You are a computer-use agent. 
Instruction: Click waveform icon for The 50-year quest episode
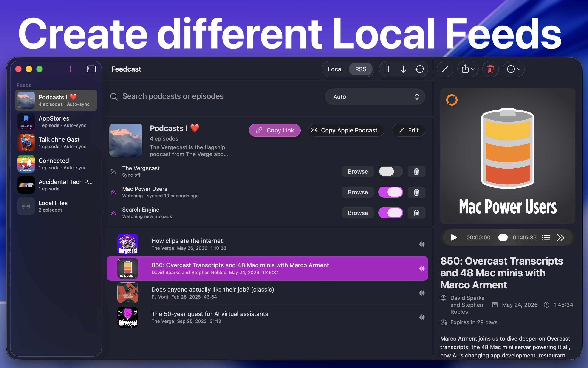422,317
